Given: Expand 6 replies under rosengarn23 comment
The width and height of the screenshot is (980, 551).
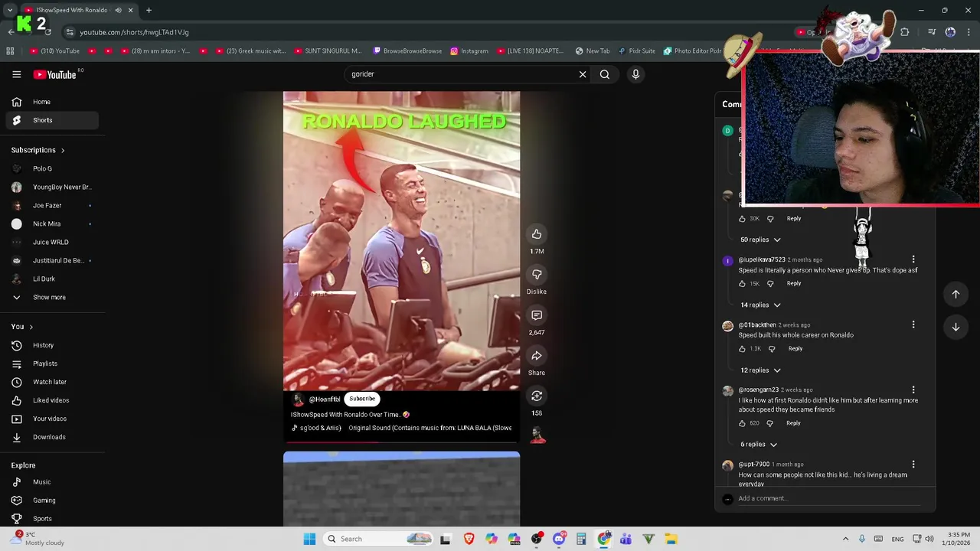Looking at the screenshot, I should pyautogui.click(x=758, y=445).
